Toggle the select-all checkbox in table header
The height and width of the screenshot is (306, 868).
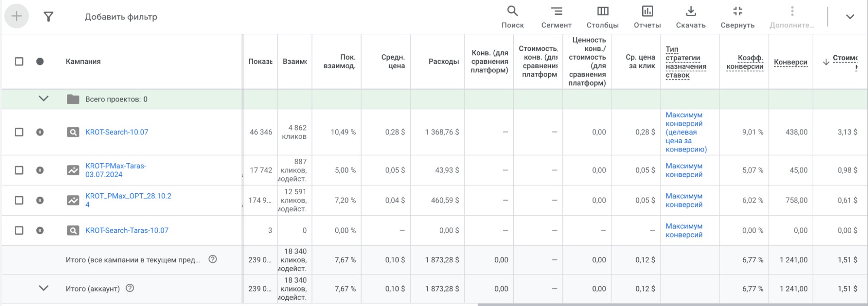[19, 62]
